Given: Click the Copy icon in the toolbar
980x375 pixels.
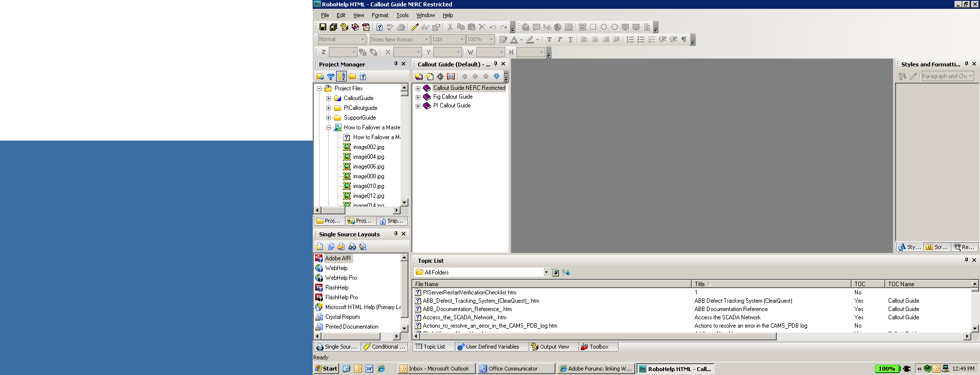Looking at the screenshot, I should pos(461,27).
